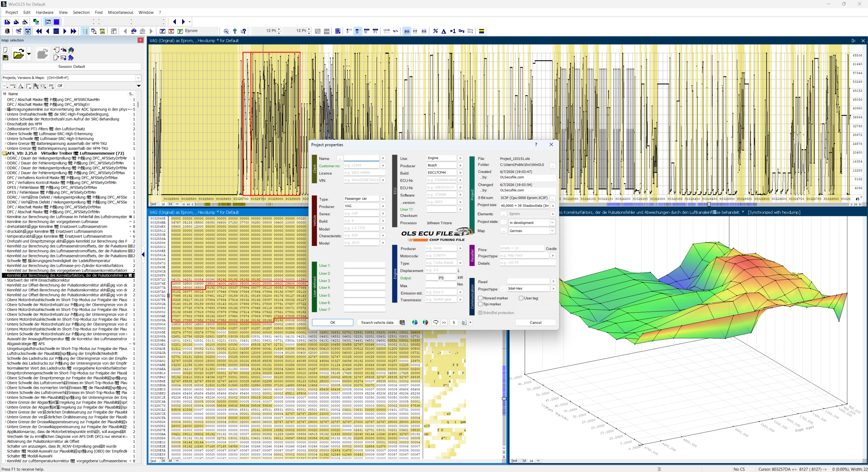Click the envelope email icon in Map selection
The width and height of the screenshot is (868, 472).
click(x=63, y=58)
